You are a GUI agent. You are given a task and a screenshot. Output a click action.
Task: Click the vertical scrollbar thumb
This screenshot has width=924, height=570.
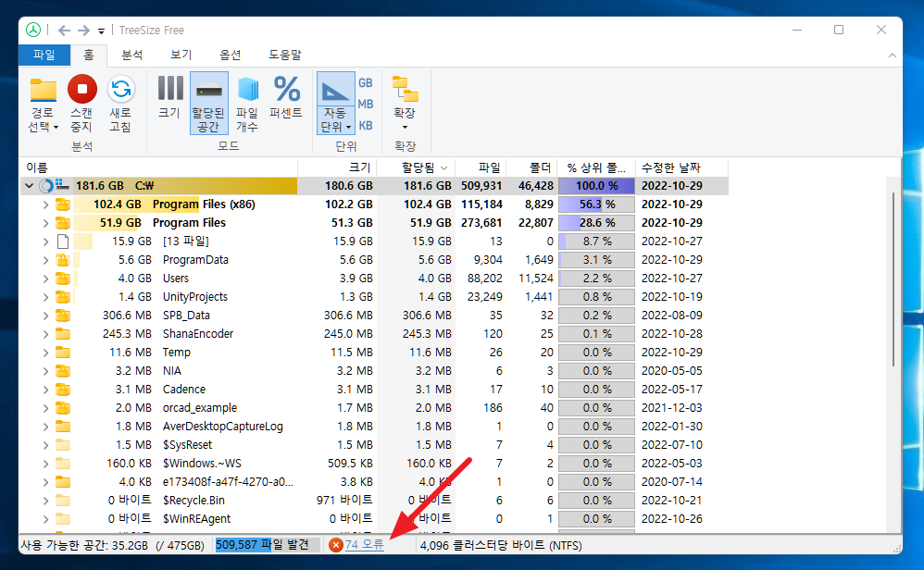[x=893, y=279]
